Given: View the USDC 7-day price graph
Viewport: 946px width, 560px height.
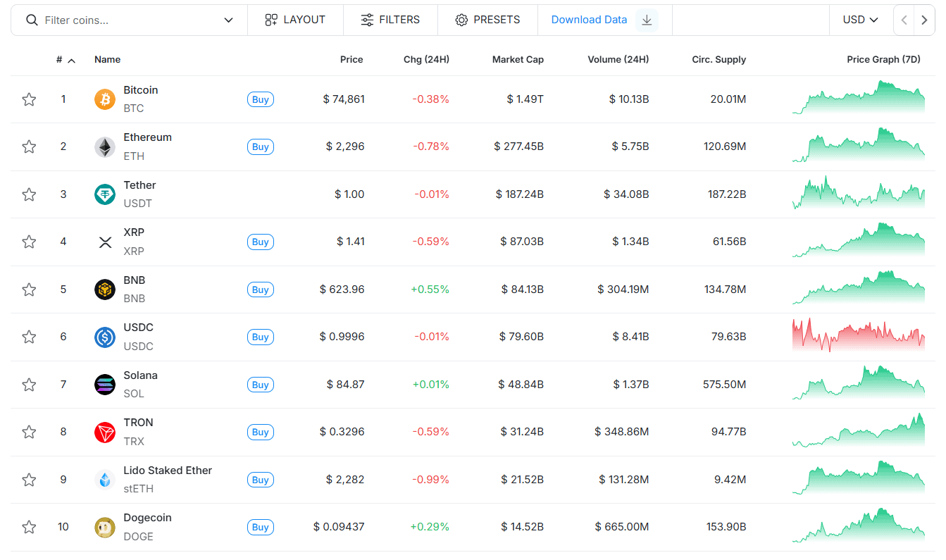Looking at the screenshot, I should pyautogui.click(x=858, y=335).
